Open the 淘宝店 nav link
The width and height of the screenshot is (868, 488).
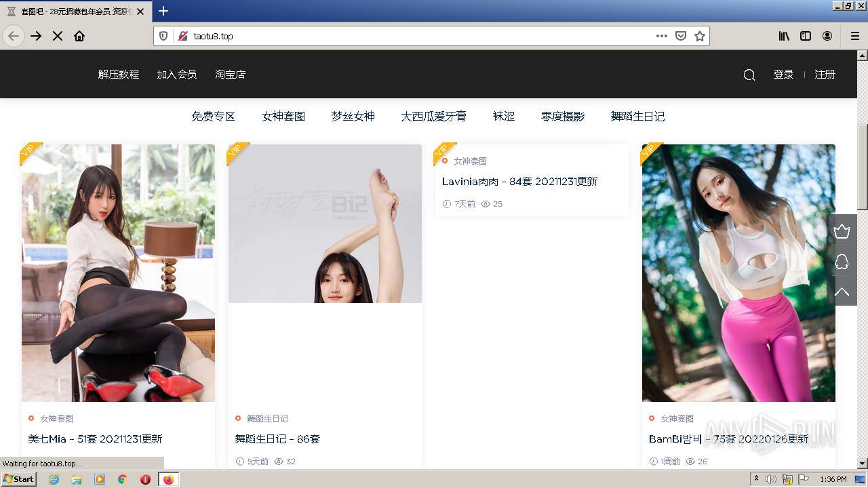coord(231,75)
